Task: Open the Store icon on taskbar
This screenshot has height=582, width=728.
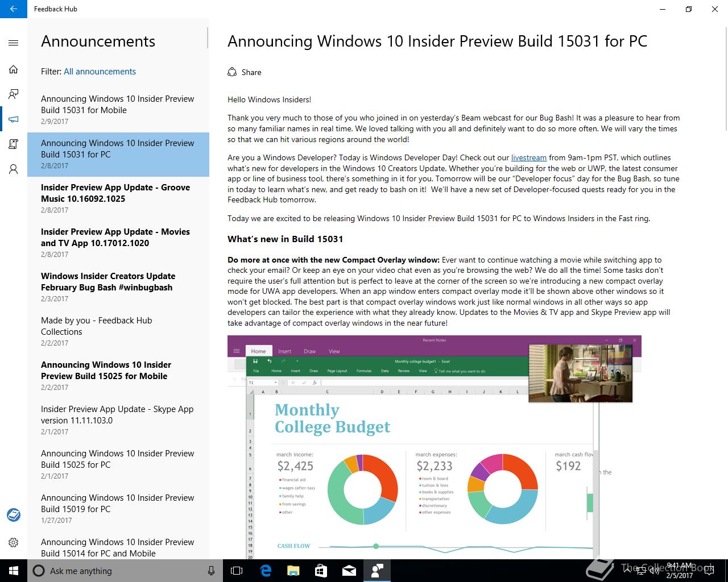Action: (321, 571)
